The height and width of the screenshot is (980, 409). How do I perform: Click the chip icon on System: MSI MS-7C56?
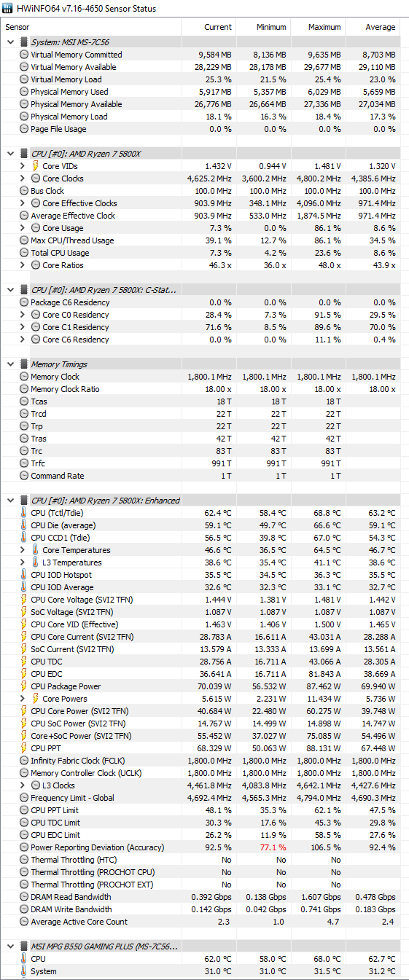(x=24, y=42)
